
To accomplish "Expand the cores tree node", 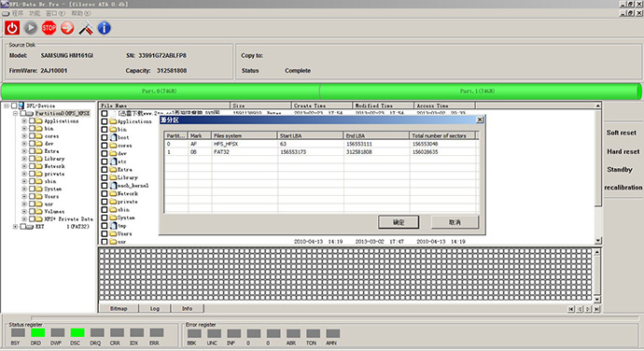I will pyautogui.click(x=24, y=136).
